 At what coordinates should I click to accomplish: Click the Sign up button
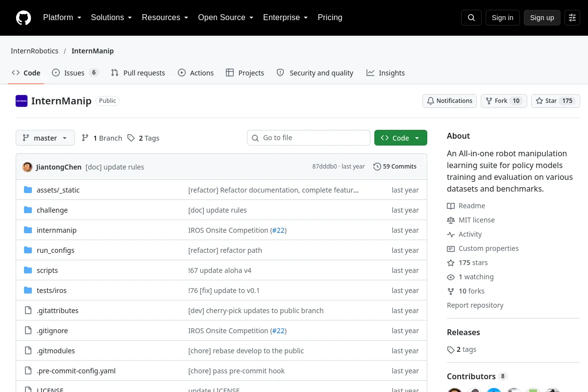click(x=542, y=18)
